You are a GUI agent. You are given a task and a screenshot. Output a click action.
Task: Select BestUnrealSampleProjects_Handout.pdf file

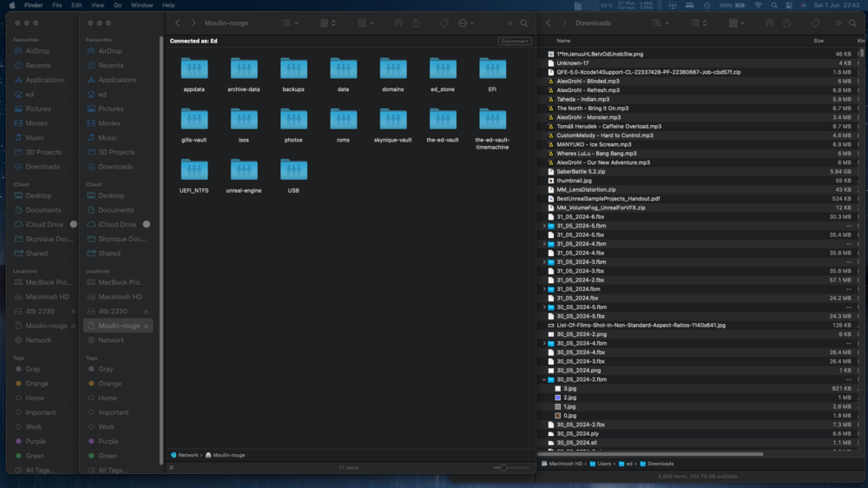pos(608,199)
